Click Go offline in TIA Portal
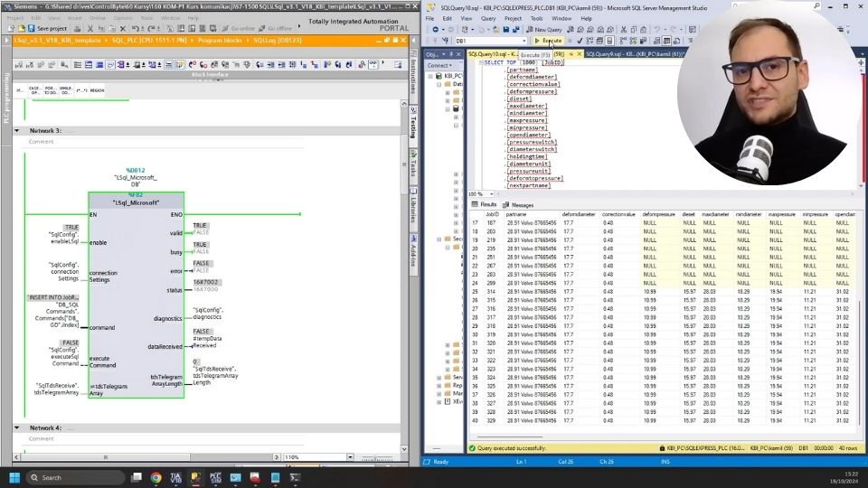The height and width of the screenshot is (488, 868). pos(276,28)
